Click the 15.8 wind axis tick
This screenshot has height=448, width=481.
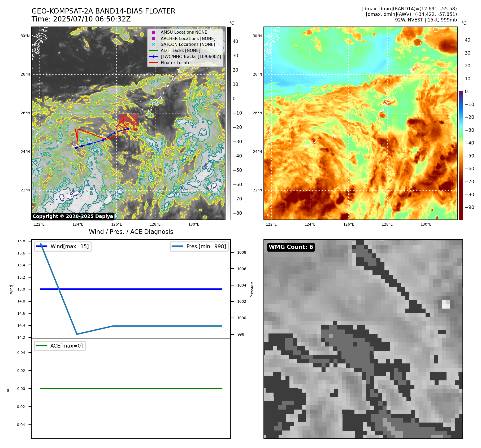pos(21,241)
